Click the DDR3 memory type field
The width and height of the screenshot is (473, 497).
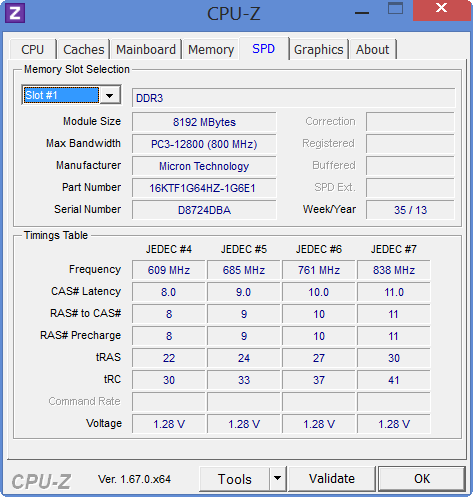pyautogui.click(x=293, y=98)
